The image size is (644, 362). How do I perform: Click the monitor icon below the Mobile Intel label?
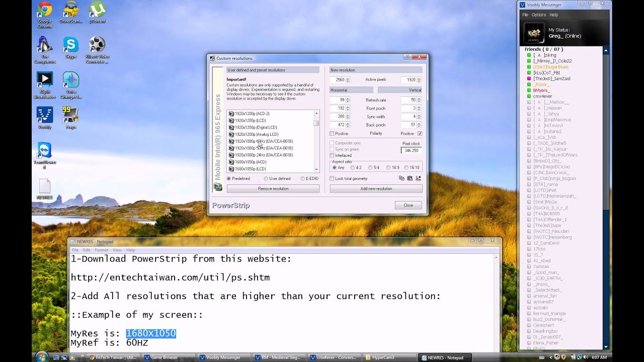click(x=218, y=187)
